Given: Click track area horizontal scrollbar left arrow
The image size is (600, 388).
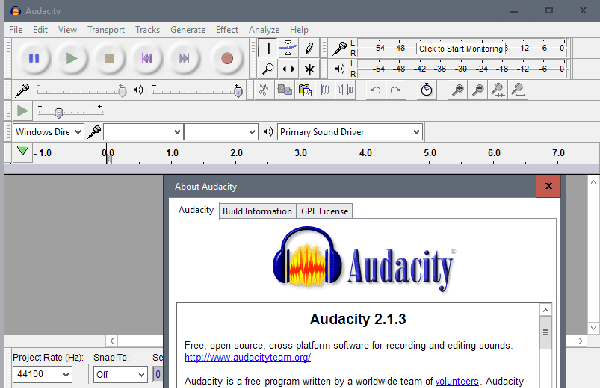Looking at the screenshot, I should [x=112, y=341].
